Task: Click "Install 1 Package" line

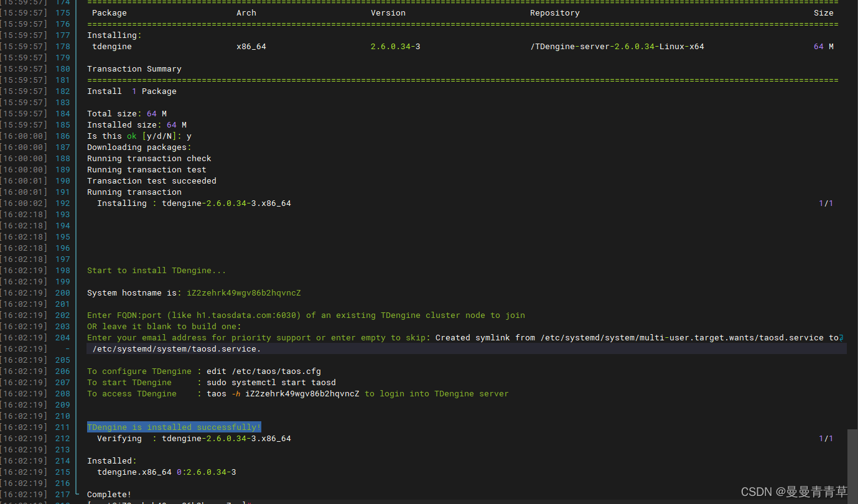Action: click(132, 91)
